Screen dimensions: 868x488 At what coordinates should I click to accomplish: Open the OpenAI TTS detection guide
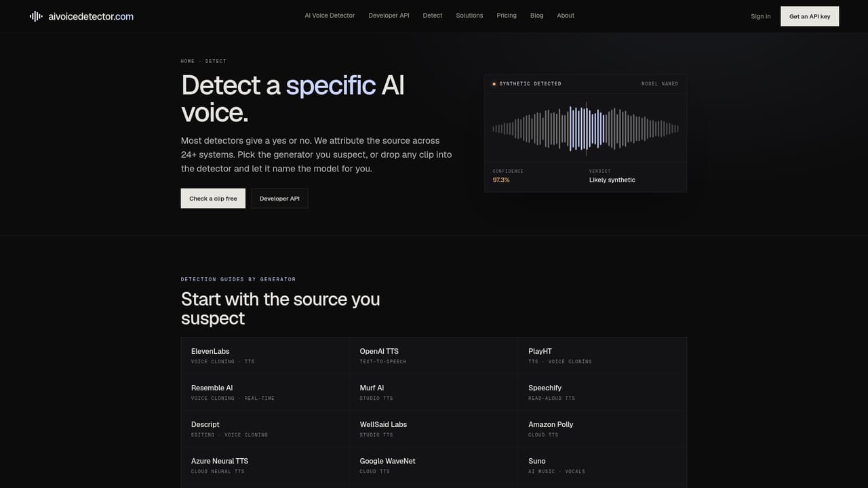434,356
